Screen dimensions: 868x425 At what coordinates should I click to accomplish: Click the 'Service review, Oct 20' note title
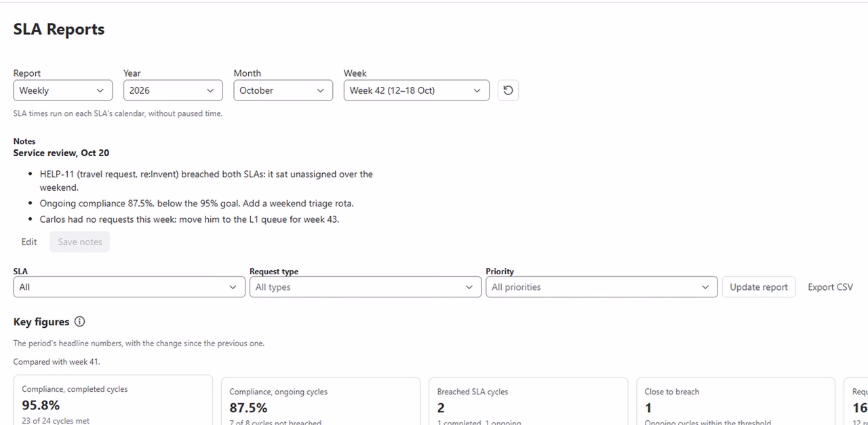click(61, 153)
